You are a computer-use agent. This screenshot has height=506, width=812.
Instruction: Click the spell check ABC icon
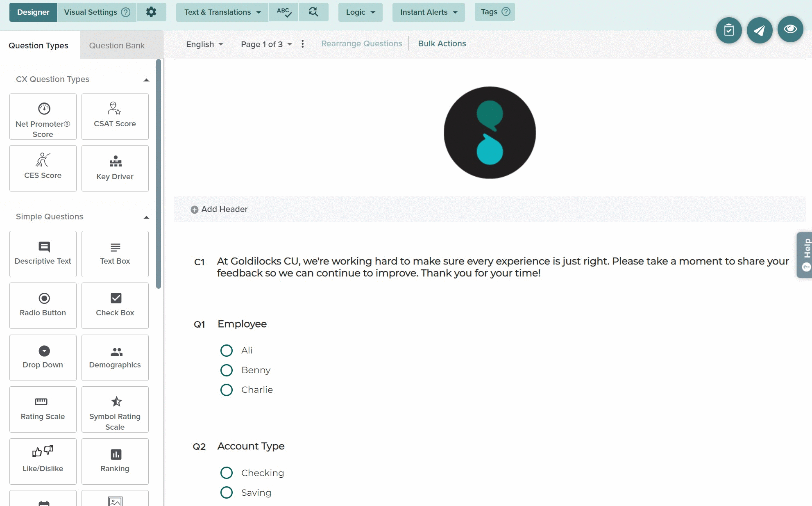click(284, 12)
